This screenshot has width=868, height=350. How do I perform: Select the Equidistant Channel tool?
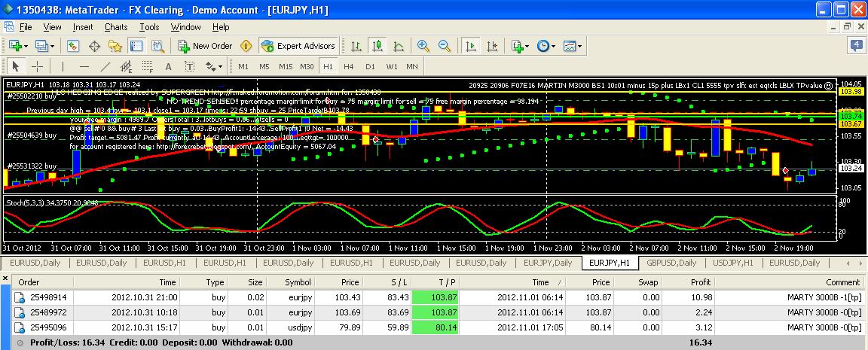click(x=127, y=66)
